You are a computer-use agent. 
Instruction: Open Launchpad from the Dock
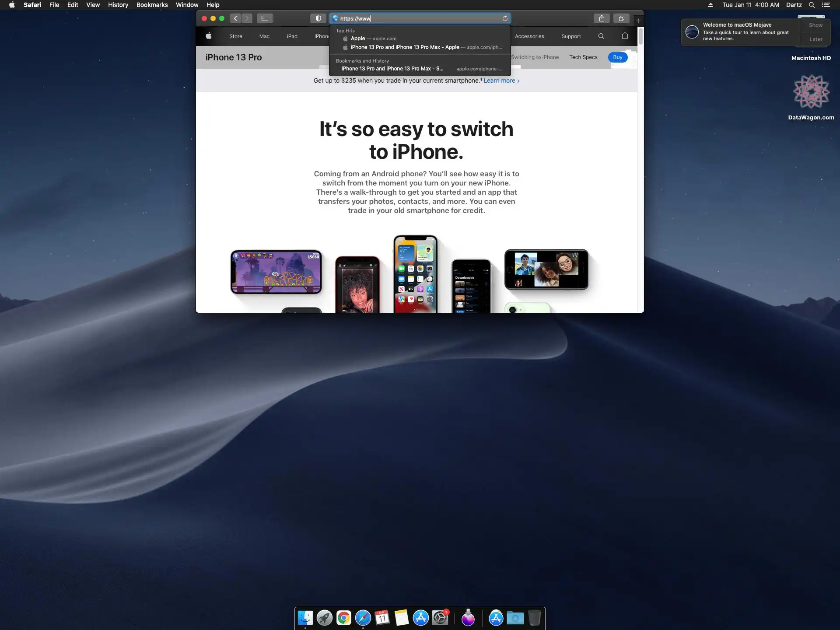(324, 618)
